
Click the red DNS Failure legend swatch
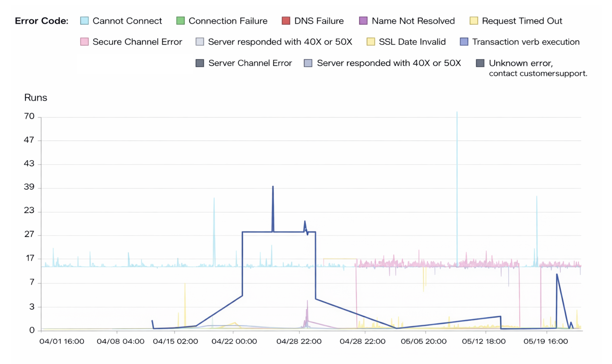(x=286, y=21)
